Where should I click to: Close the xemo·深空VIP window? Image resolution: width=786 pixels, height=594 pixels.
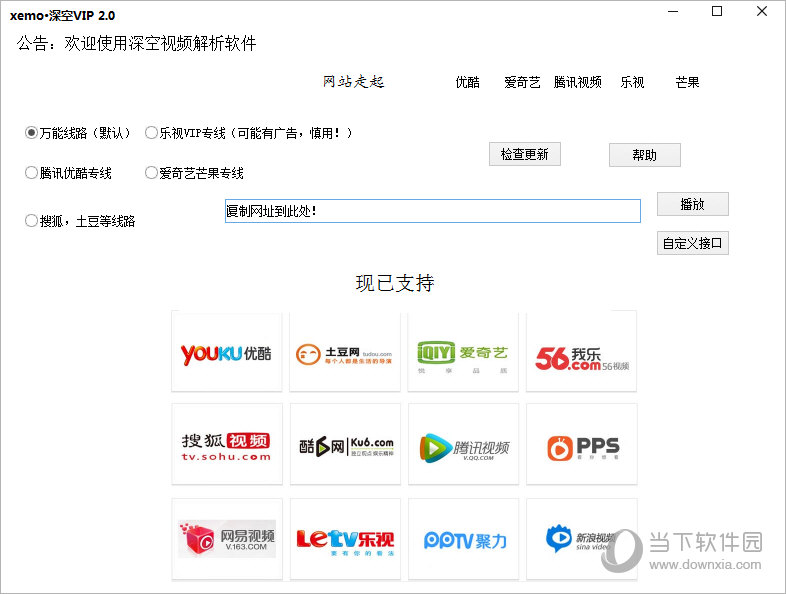(x=762, y=11)
